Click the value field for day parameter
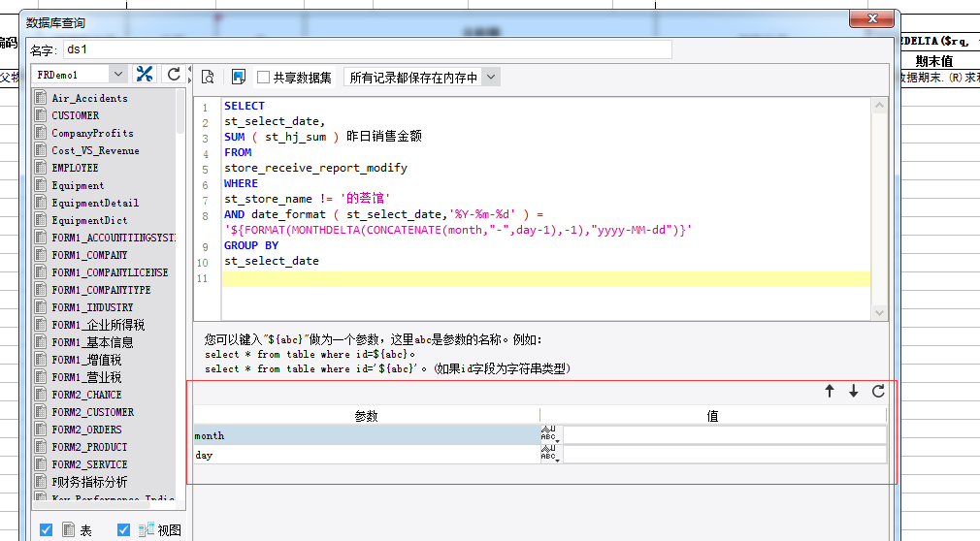 724,454
